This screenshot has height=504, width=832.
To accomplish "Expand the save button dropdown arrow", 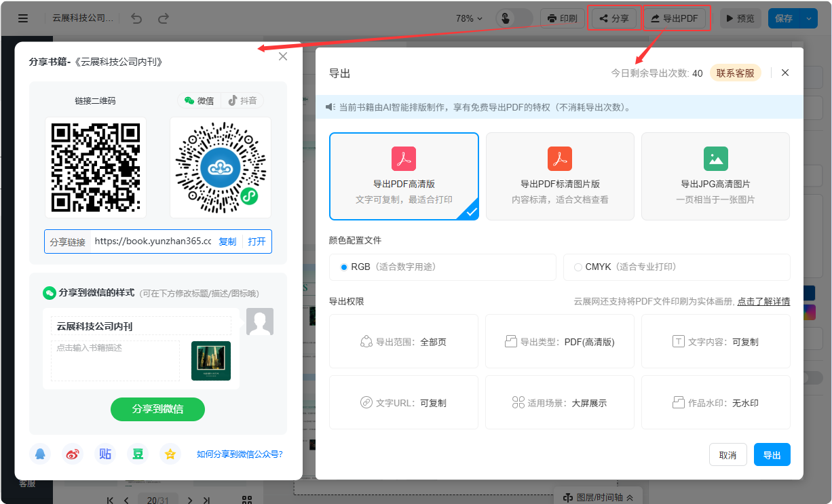I will tap(808, 18).
